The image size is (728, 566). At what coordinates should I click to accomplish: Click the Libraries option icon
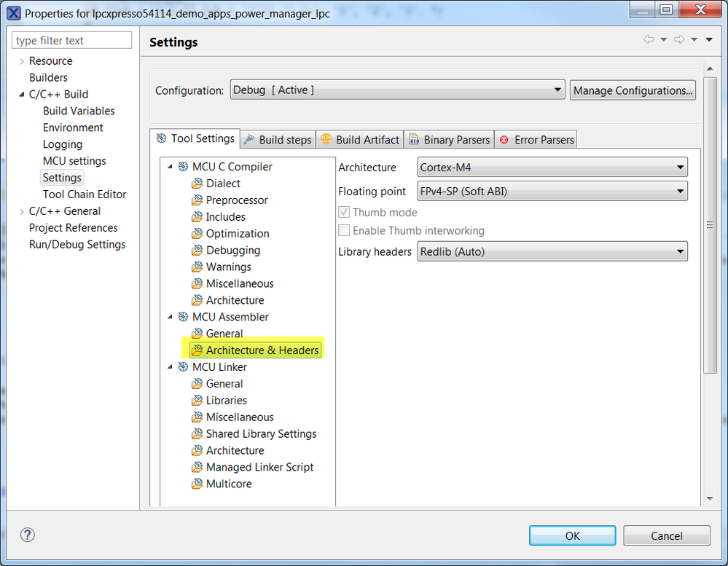click(x=197, y=401)
